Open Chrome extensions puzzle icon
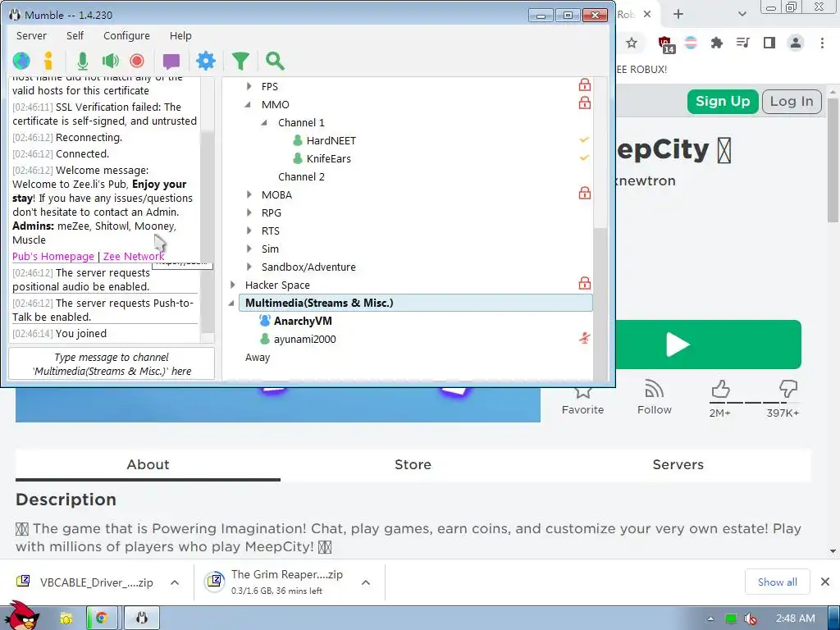Viewport: 840px width, 630px height. [x=716, y=43]
